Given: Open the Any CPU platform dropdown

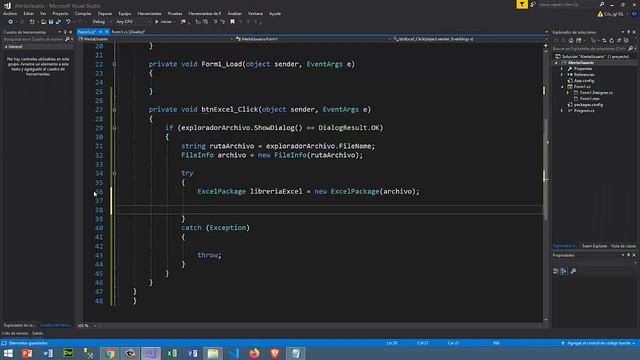Looking at the screenshot, I should pyautogui.click(x=133, y=22).
